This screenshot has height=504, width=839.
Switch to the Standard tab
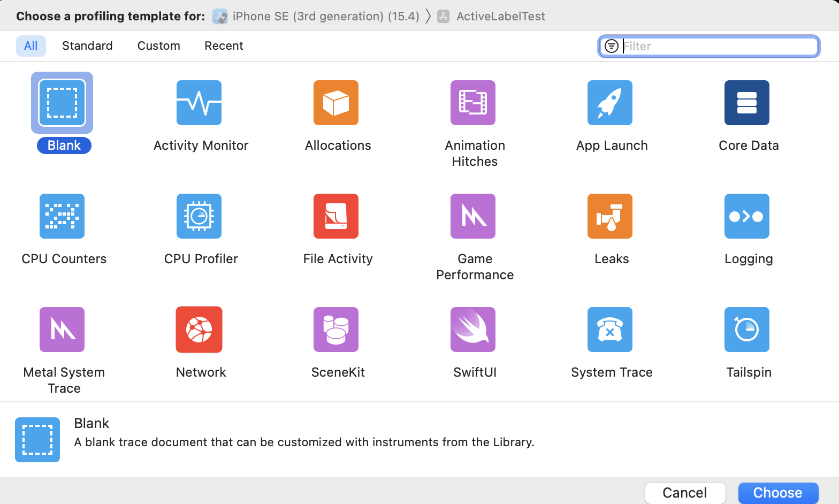pos(87,46)
